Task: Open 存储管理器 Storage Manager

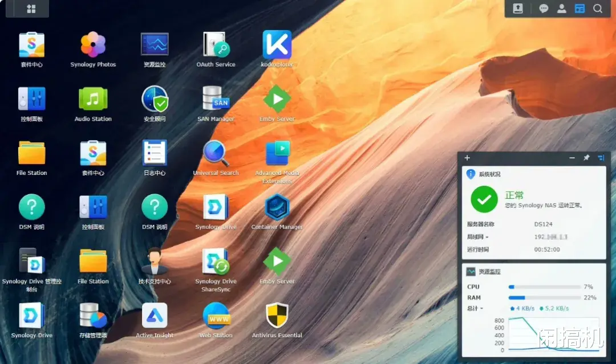Action: (x=93, y=321)
